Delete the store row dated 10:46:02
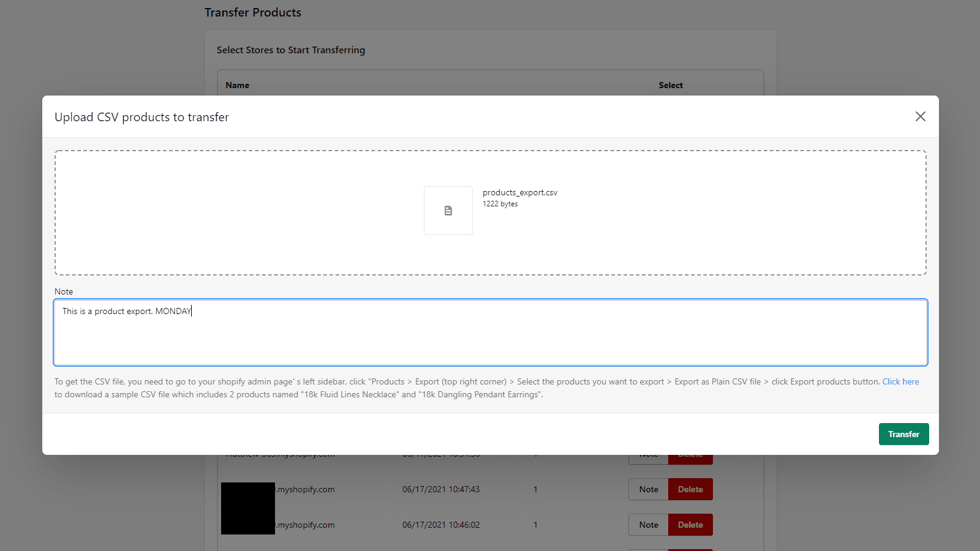This screenshot has height=551, width=980. (x=690, y=525)
